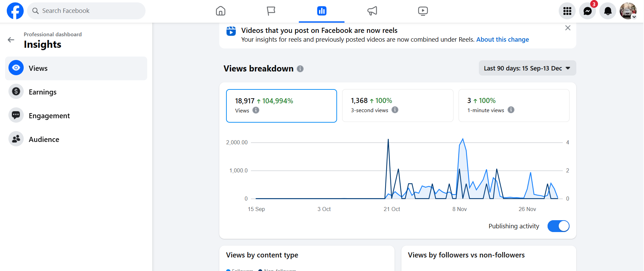Open the Ads megaphone icon

click(372, 11)
